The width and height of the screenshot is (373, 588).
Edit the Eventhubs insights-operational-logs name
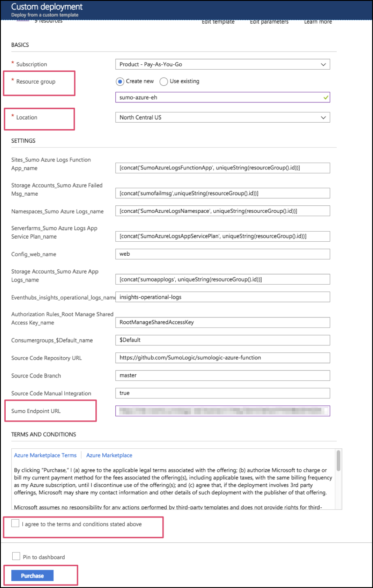(223, 296)
